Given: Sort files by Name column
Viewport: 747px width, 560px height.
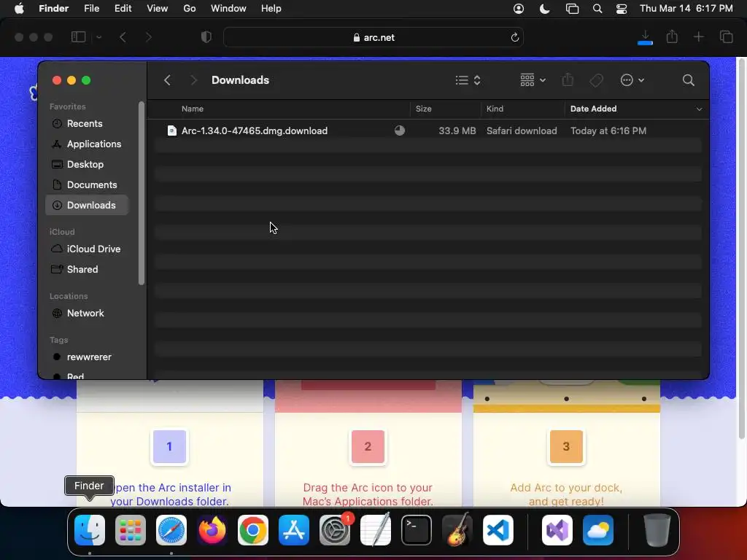Looking at the screenshot, I should [193, 109].
